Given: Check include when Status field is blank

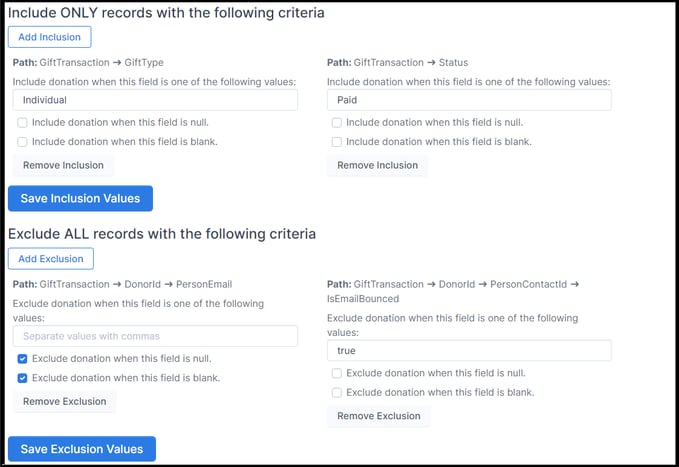Looking at the screenshot, I should coord(336,142).
